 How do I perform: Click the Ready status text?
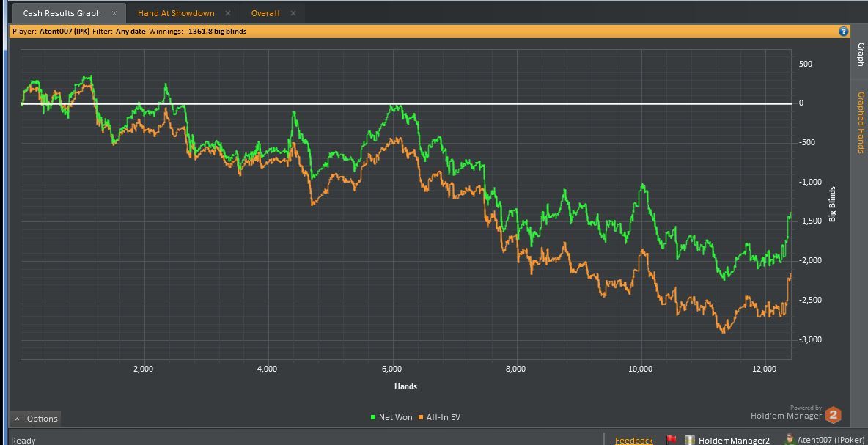(23, 441)
